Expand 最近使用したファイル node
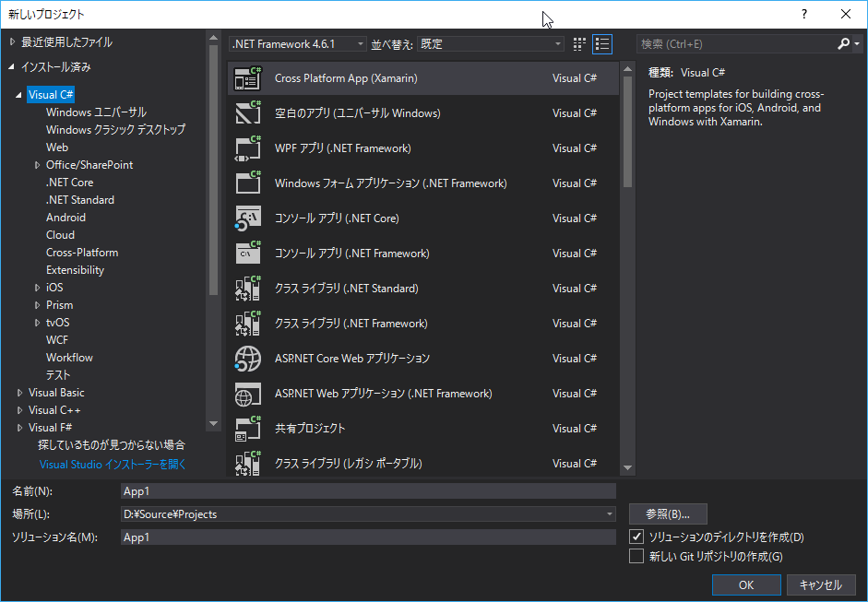Image resolution: width=868 pixels, height=602 pixels. click(12, 42)
